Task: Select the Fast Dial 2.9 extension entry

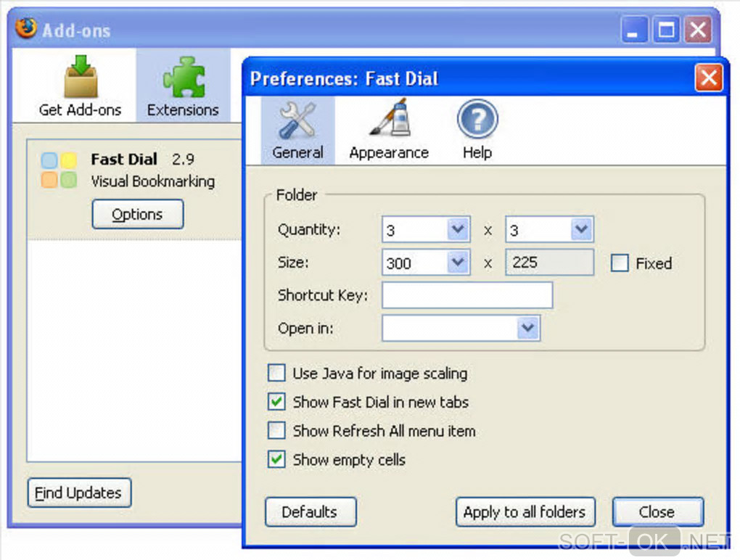Action: pos(134,189)
